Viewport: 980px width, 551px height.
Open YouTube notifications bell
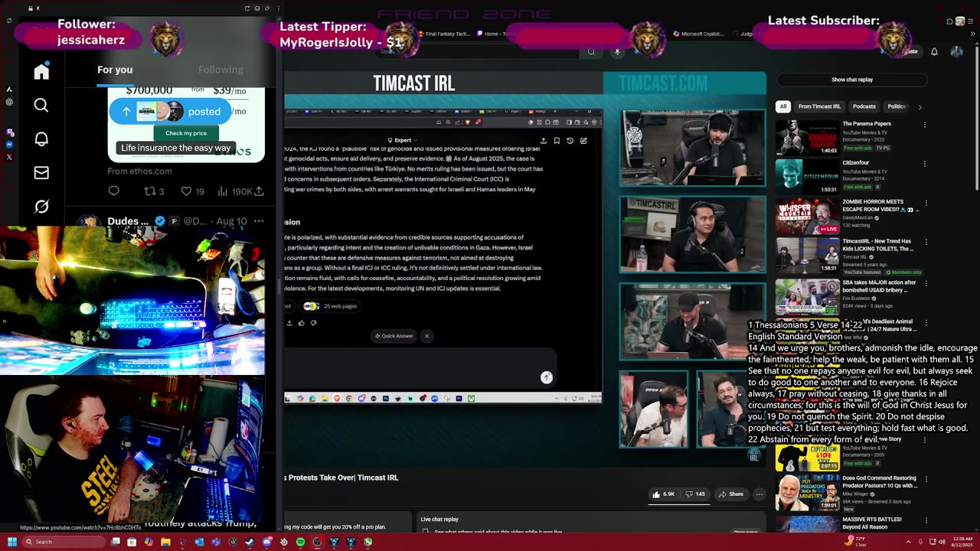pos(934,51)
